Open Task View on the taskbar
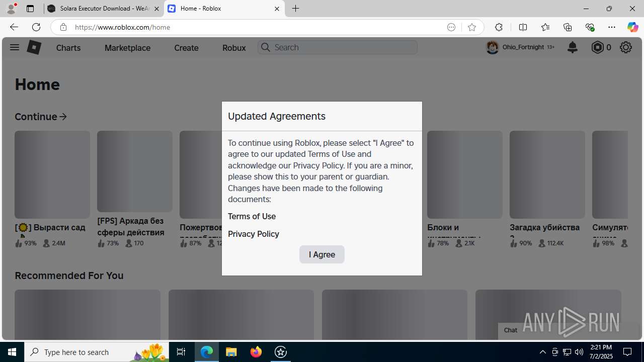644x362 pixels. coord(181,352)
